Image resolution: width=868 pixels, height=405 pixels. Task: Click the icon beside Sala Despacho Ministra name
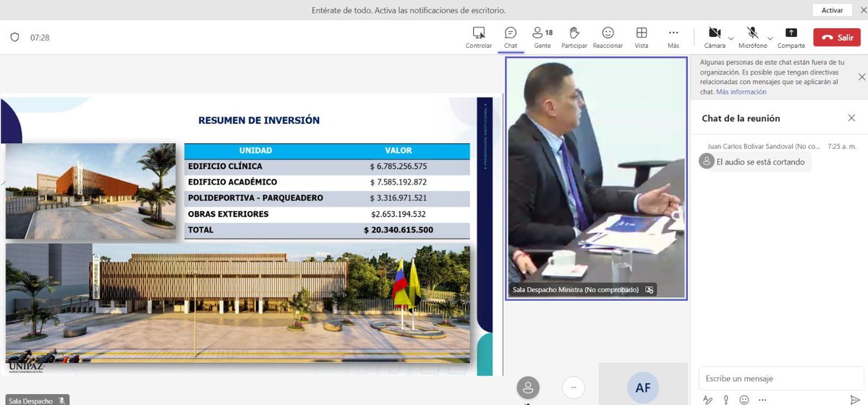point(649,289)
